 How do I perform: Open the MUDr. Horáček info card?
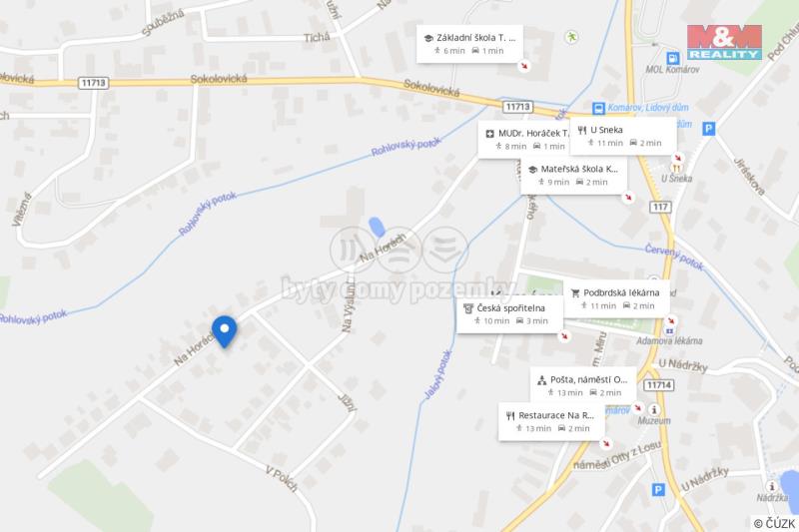pos(523,140)
